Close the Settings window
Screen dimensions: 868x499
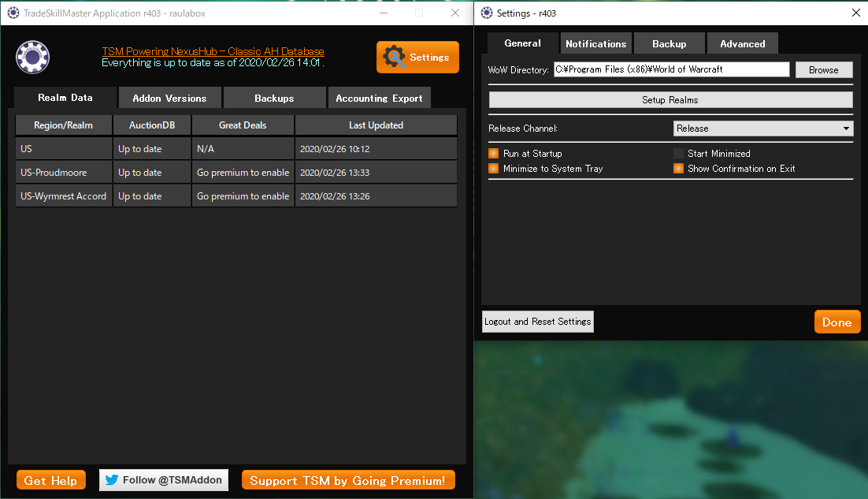click(856, 13)
